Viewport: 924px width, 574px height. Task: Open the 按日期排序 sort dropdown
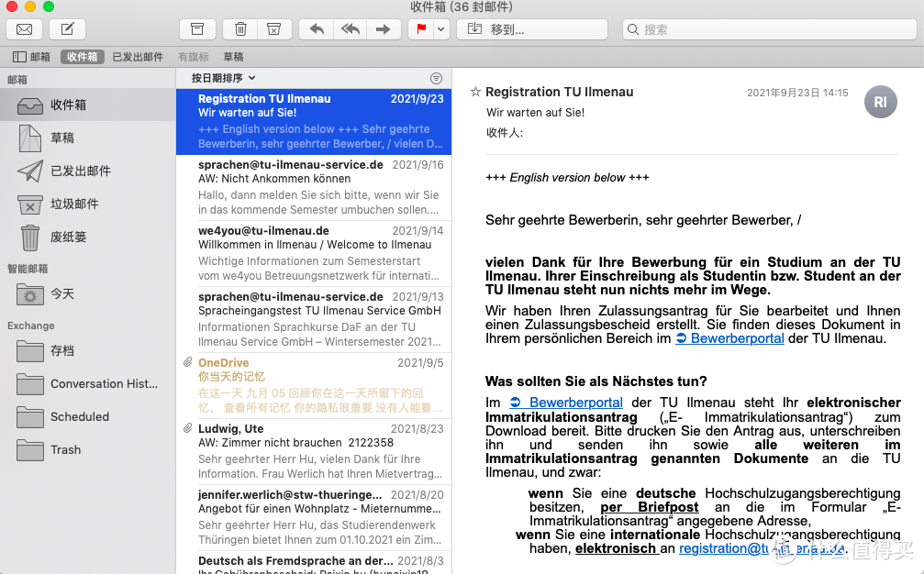(x=223, y=78)
